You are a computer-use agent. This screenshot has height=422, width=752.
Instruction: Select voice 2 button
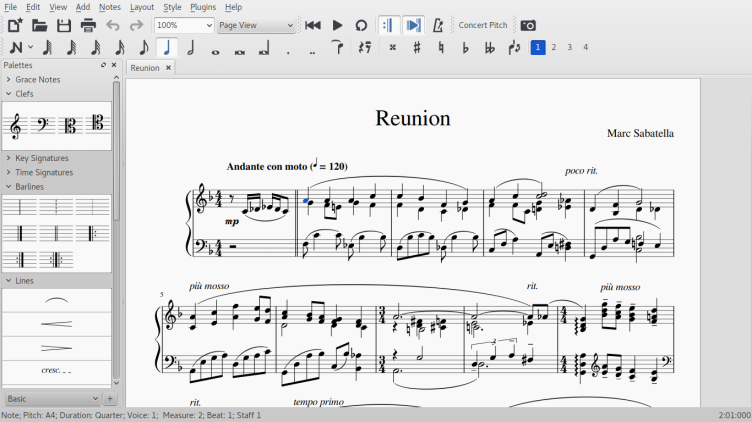[x=554, y=47]
